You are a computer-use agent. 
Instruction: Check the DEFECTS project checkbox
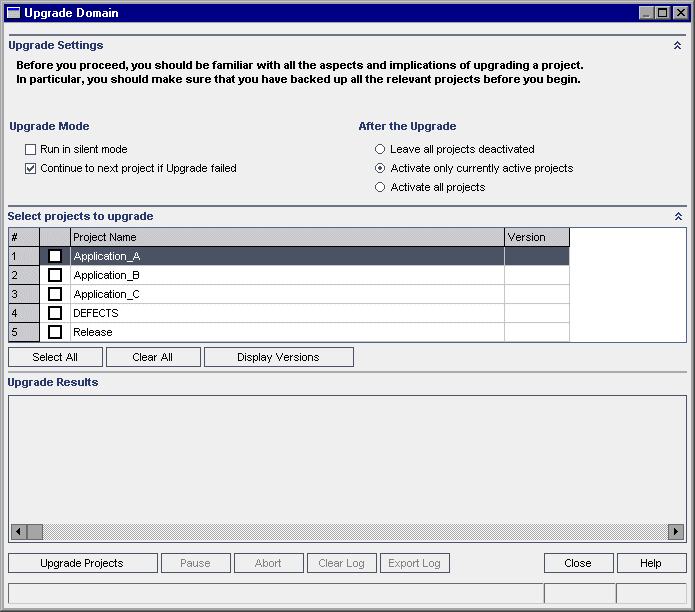click(55, 313)
